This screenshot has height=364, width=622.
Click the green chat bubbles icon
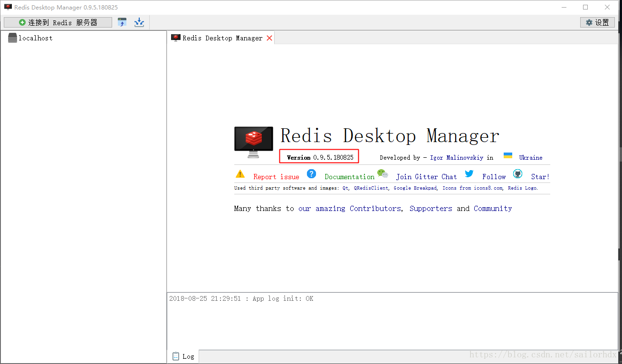point(383,174)
